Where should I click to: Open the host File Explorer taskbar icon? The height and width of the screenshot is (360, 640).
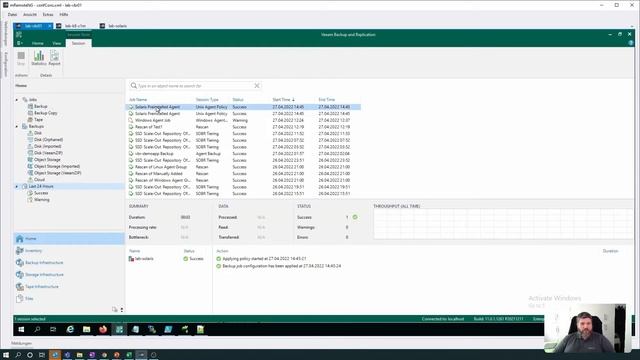[x=80, y=355]
